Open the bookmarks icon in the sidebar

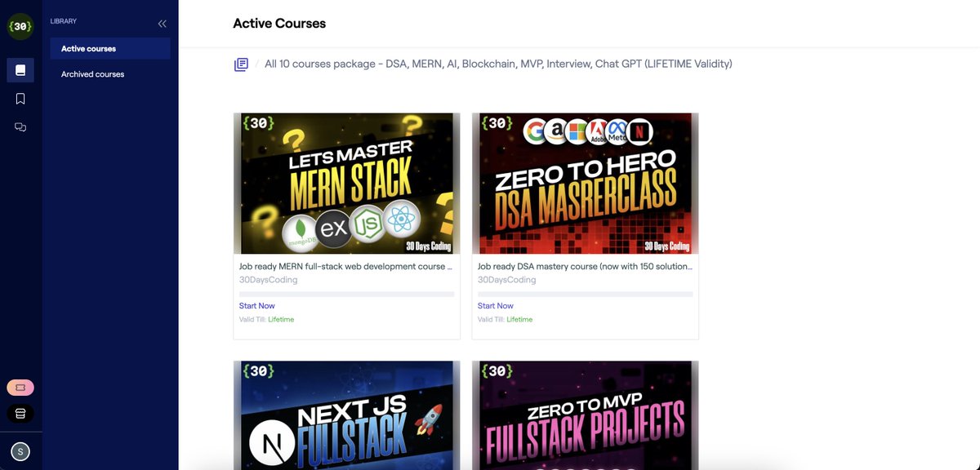20,99
